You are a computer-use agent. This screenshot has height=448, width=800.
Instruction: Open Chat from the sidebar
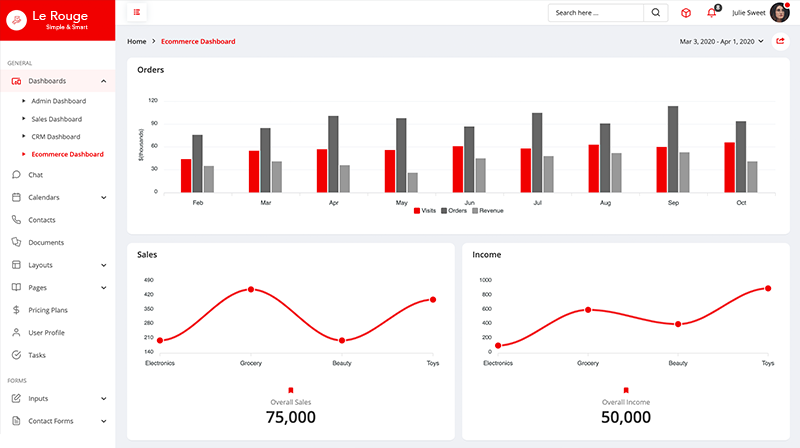(35, 175)
